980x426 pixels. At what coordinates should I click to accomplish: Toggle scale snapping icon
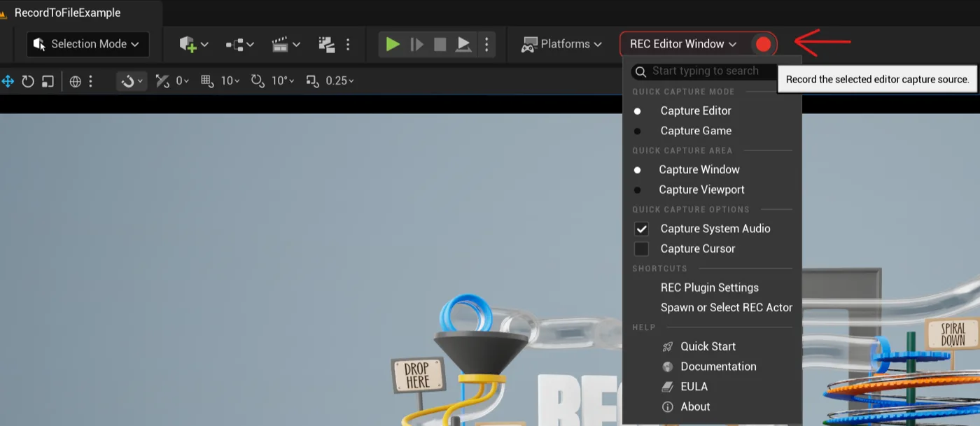[313, 81]
